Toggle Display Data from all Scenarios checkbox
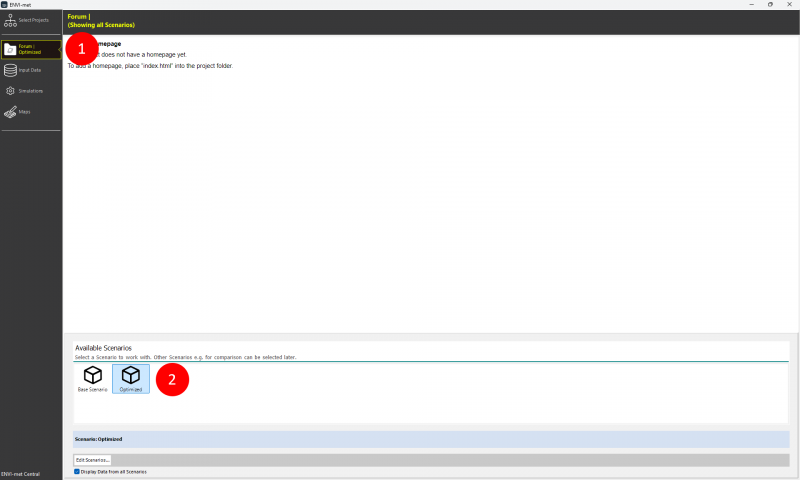 [x=77, y=471]
